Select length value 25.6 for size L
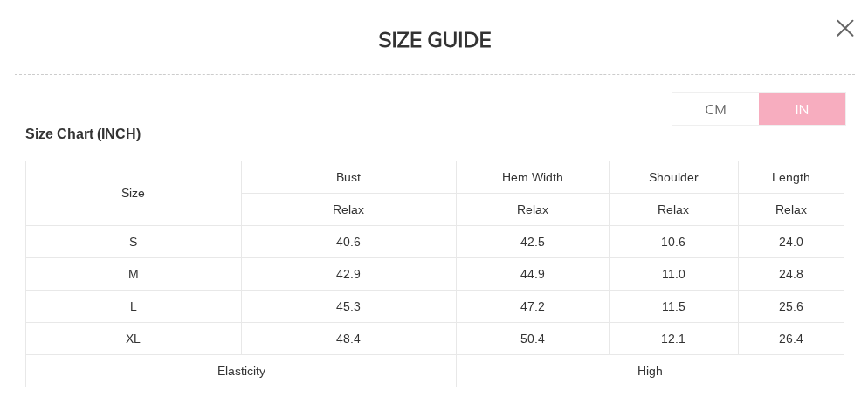Image resolution: width=868 pixels, height=397 pixels. click(x=790, y=306)
